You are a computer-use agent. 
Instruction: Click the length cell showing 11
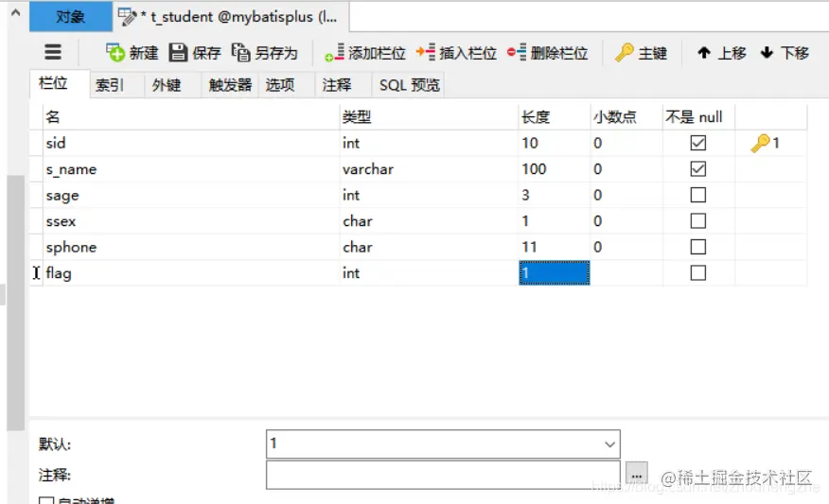pos(554,247)
